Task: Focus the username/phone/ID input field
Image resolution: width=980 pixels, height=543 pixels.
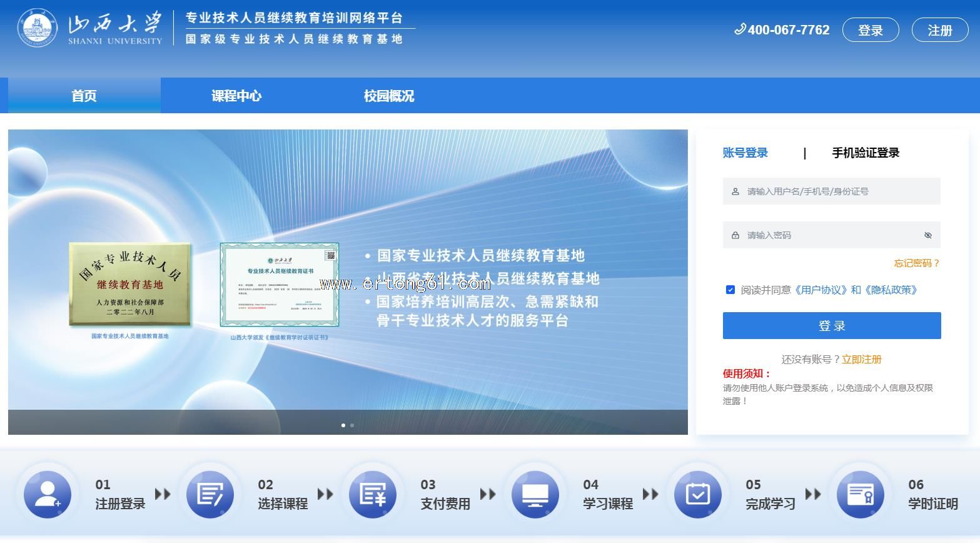Action: (x=832, y=191)
